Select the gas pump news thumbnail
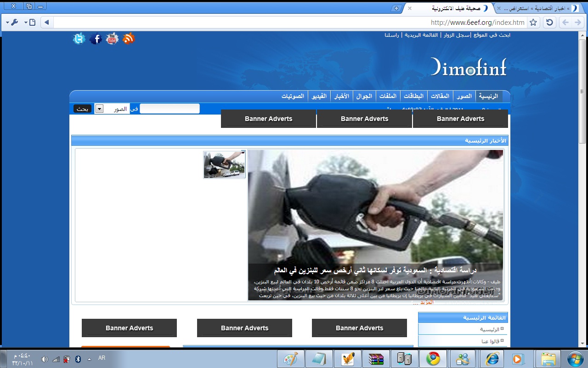Image resolution: width=588 pixels, height=368 pixels. coord(224,165)
